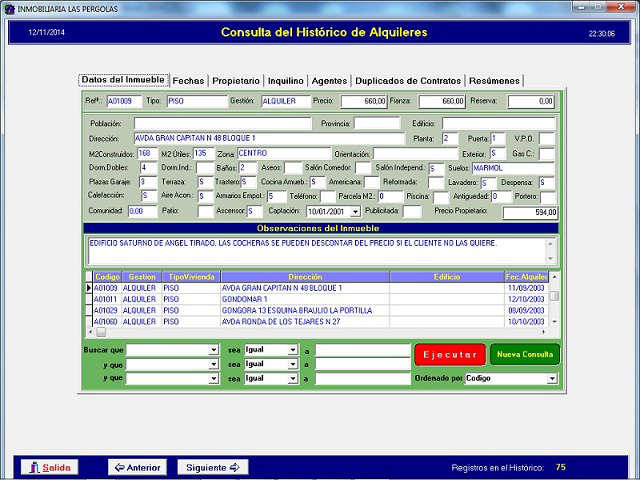
Task: Click the Salida exit door icon
Action: click(34, 467)
